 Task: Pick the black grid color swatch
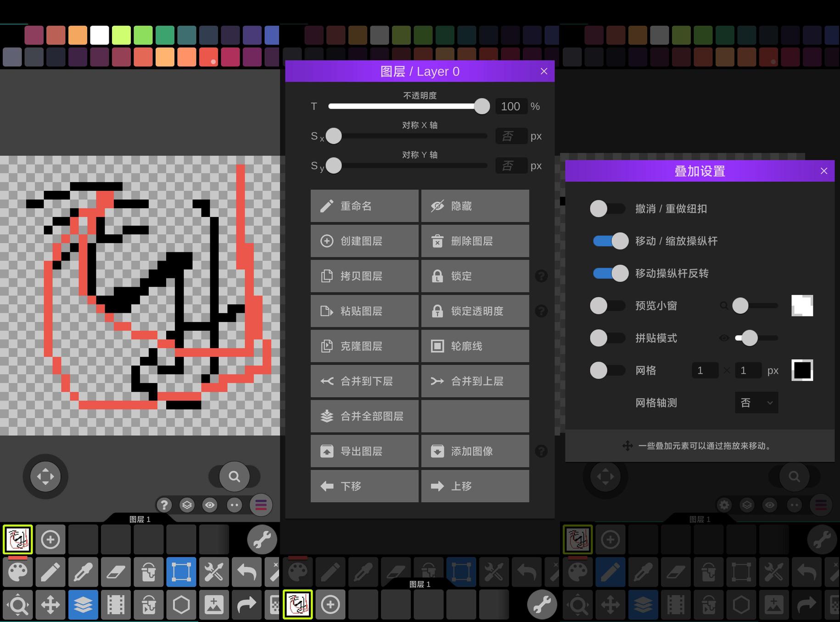coord(802,370)
